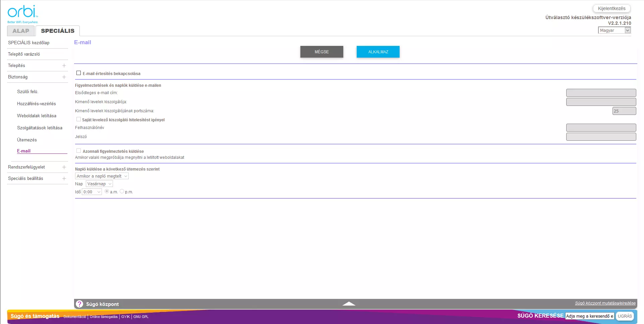Open the Vasárnap day dropdown
644x324 pixels.
tap(99, 184)
